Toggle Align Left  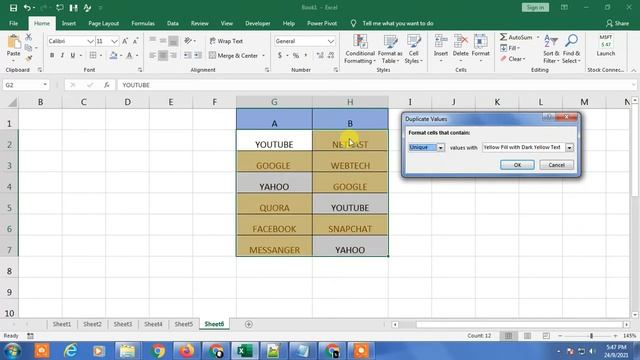coord(153,56)
